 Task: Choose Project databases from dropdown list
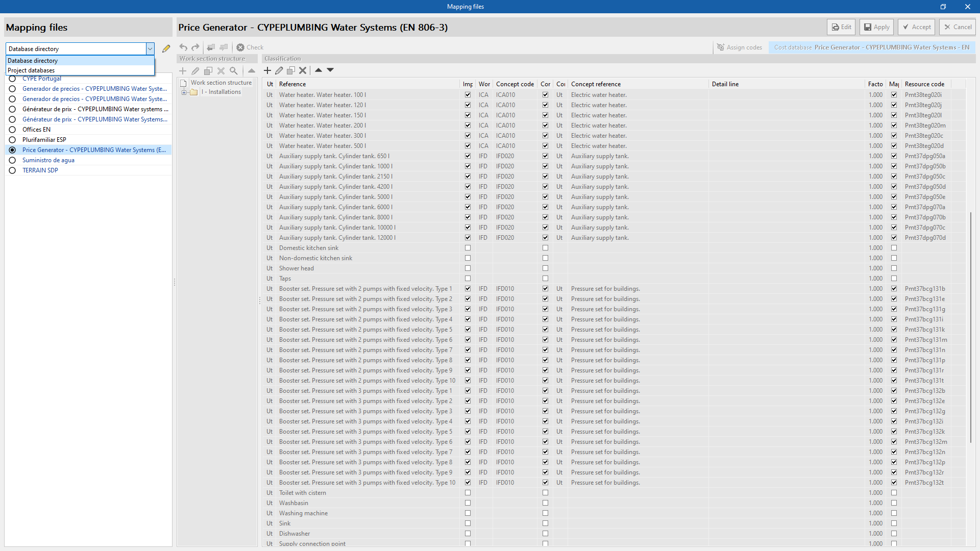(31, 70)
